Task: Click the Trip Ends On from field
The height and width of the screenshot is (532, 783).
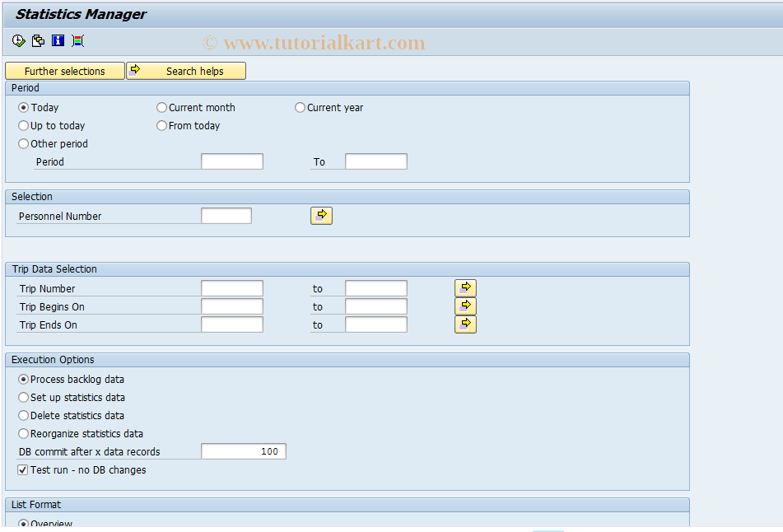Action: [232, 324]
